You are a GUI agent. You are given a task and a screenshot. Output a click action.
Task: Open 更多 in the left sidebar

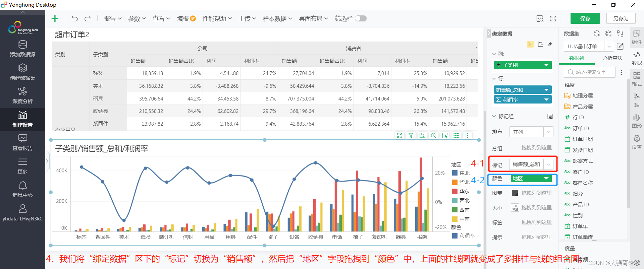coord(22,166)
